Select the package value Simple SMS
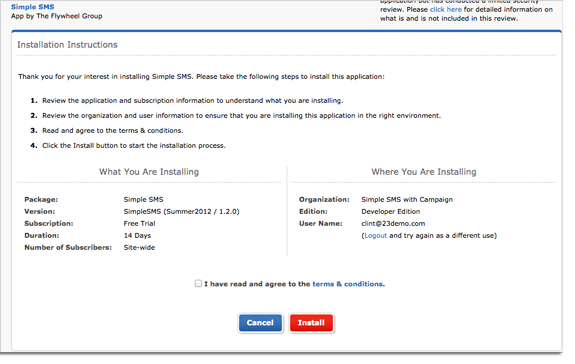The height and width of the screenshot is (364, 575). click(143, 199)
